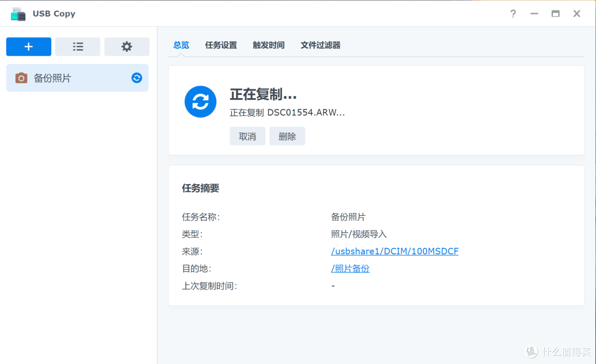Open the /usbshare1/DCIM/100MSDCF source link
The image size is (596, 364).
coord(395,251)
